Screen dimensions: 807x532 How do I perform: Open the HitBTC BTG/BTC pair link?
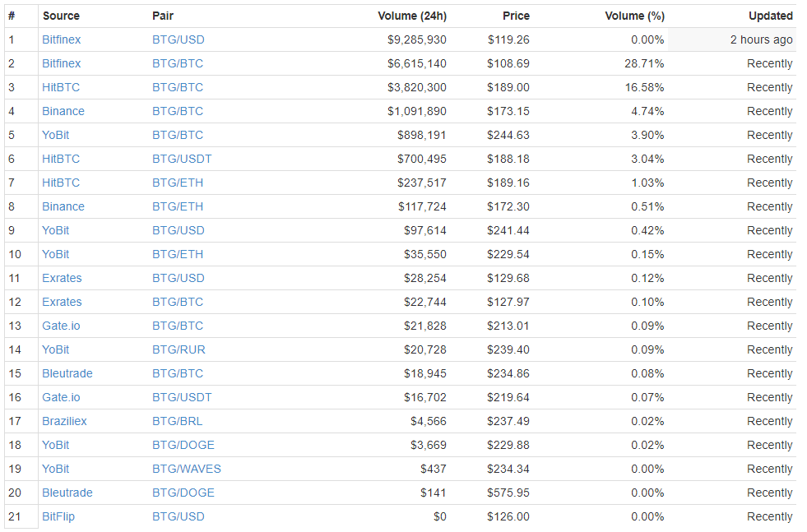[x=178, y=87]
